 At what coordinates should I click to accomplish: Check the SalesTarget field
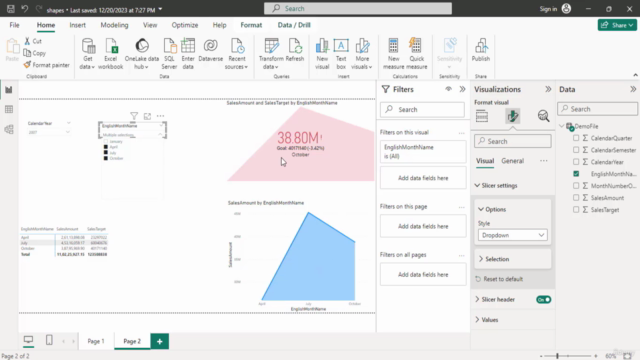point(576,209)
